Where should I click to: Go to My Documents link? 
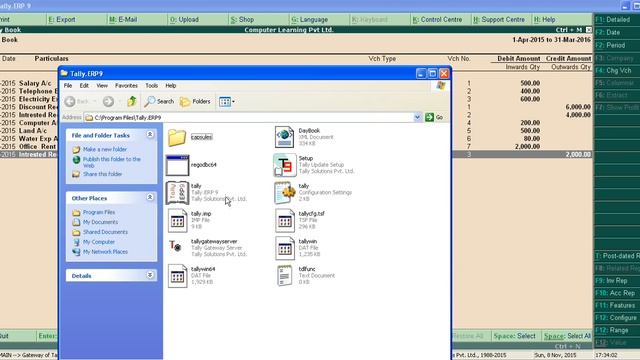pos(100,222)
